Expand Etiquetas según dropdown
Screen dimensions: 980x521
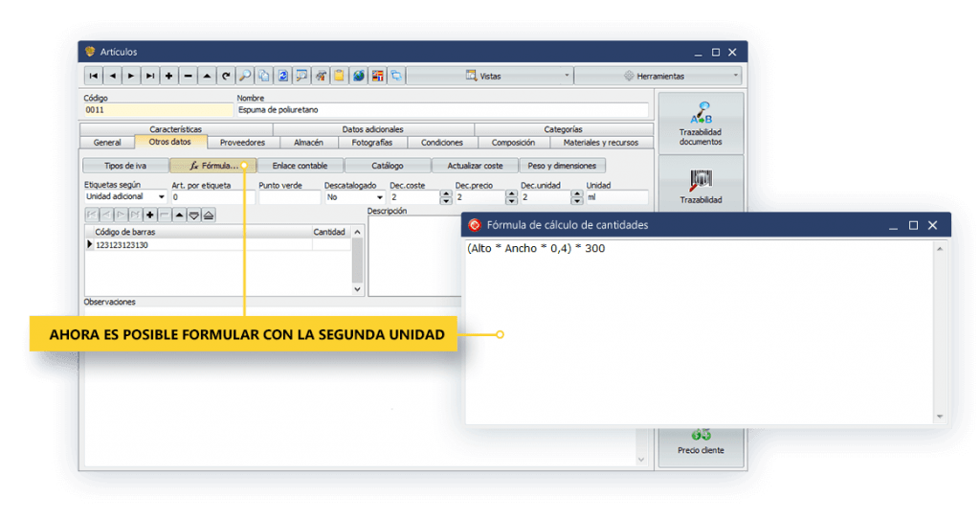[161, 197]
